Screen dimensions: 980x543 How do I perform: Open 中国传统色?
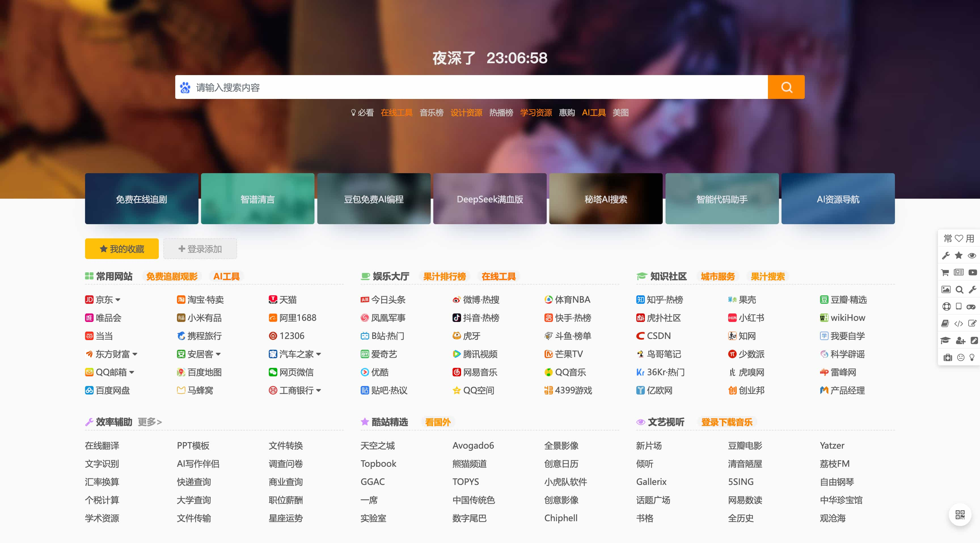[474, 500]
